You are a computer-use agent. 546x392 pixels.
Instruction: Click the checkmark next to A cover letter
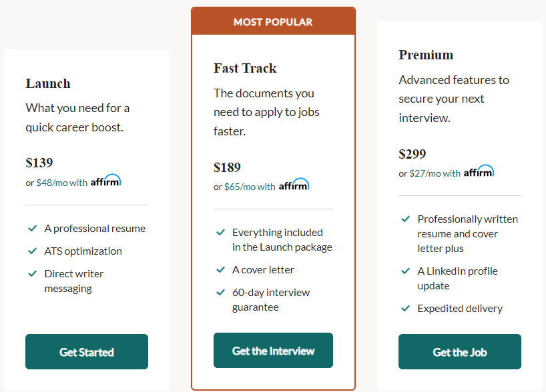pyautogui.click(x=220, y=270)
